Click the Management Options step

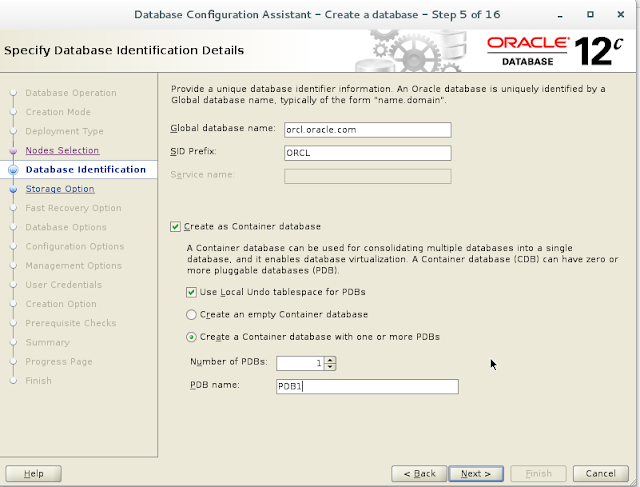coord(74,265)
